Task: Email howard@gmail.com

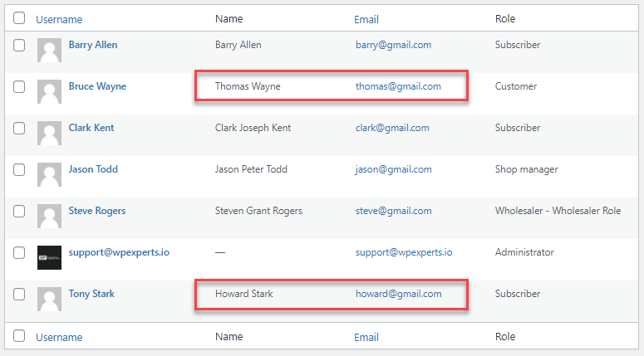Action: pos(398,294)
